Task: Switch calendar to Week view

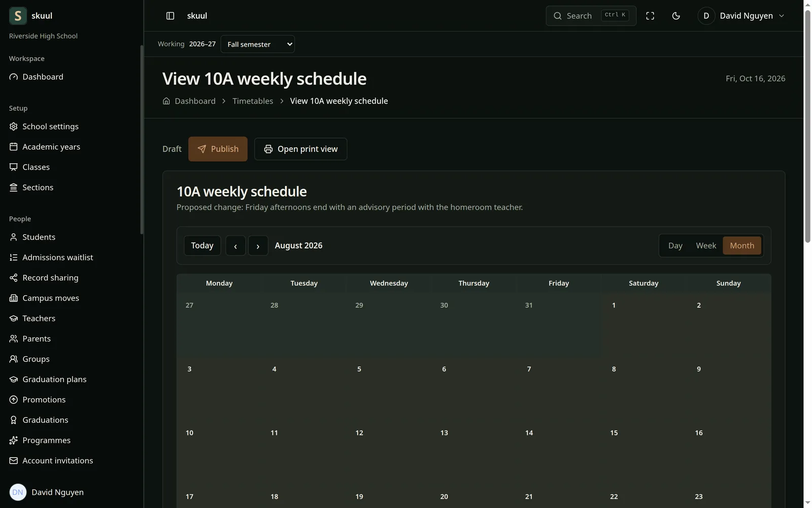Action: pos(706,246)
